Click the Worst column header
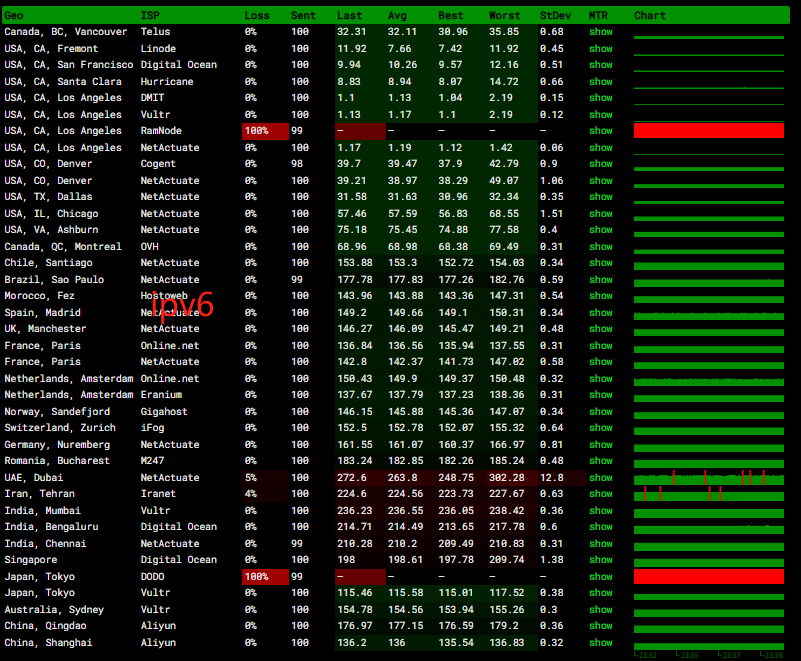The image size is (801, 661). click(505, 15)
